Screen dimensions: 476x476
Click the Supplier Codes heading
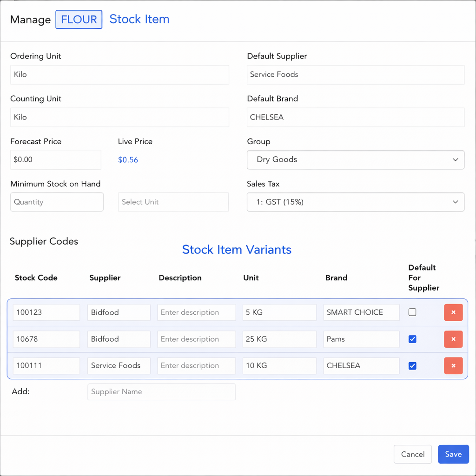click(x=44, y=241)
